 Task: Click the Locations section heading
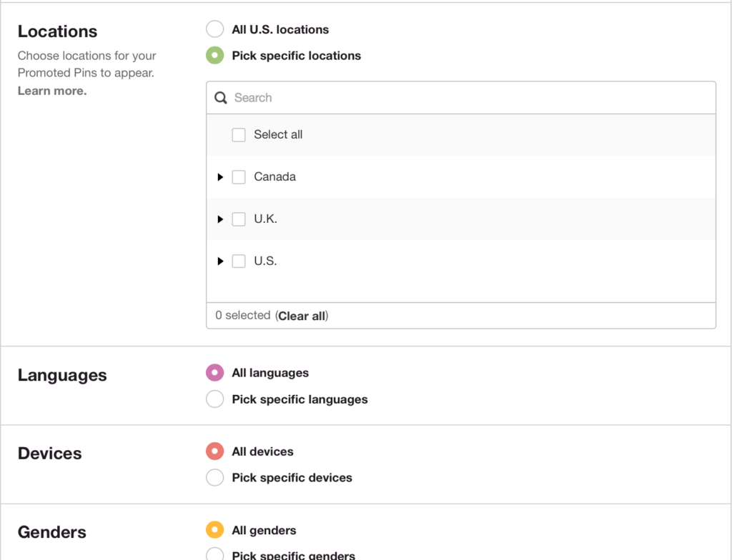(57, 31)
